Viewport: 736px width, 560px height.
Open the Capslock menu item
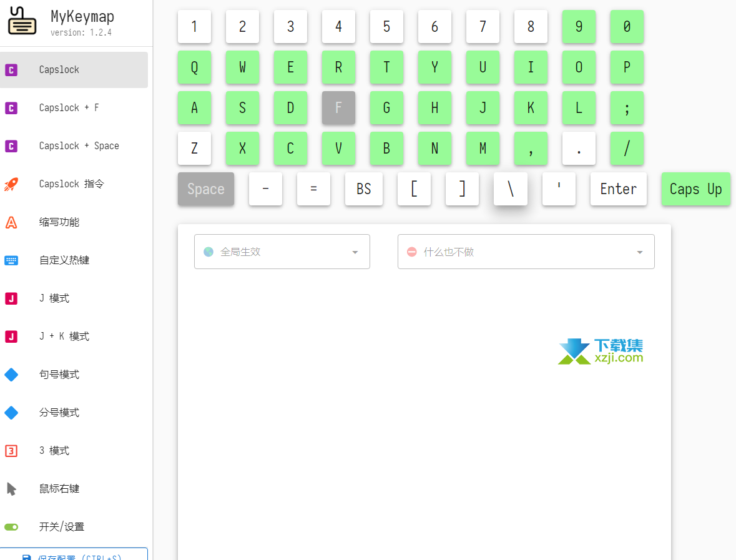(x=74, y=70)
